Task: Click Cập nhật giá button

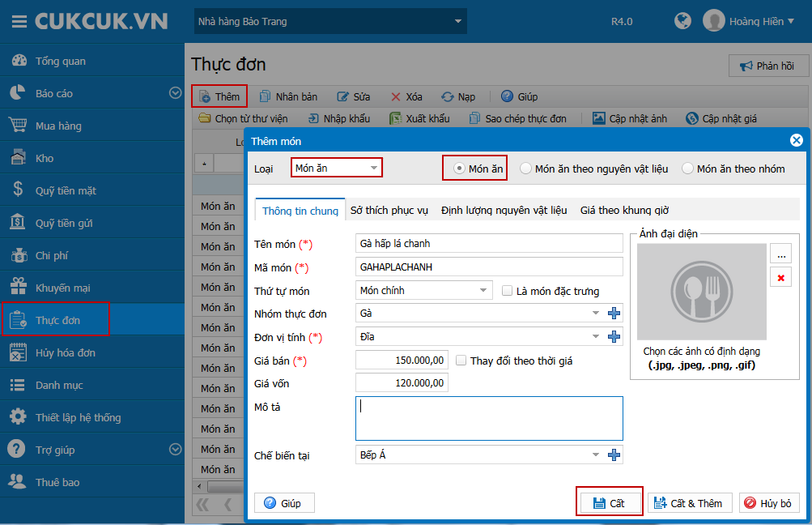Action: click(721, 118)
